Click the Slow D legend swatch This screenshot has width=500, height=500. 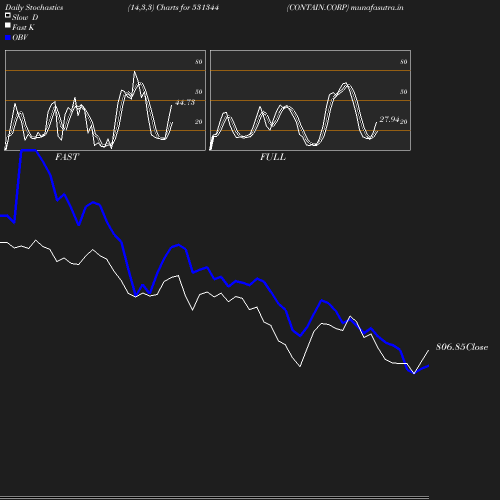point(8,15)
